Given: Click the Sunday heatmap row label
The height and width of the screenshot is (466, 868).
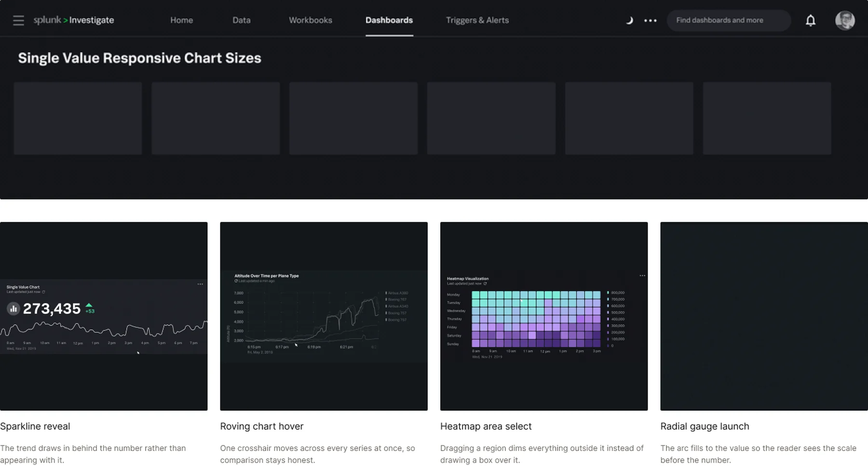Looking at the screenshot, I should tap(453, 344).
